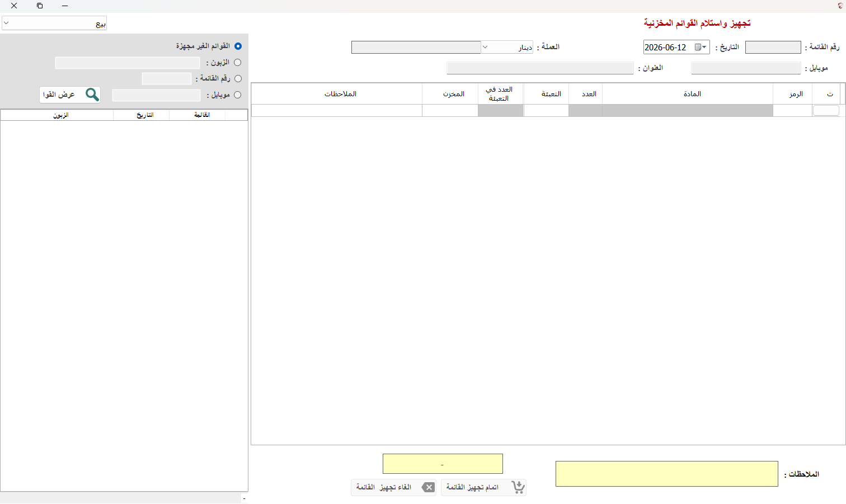Click the magnifier icon on the search button
This screenshot has height=504, width=846.
point(92,95)
